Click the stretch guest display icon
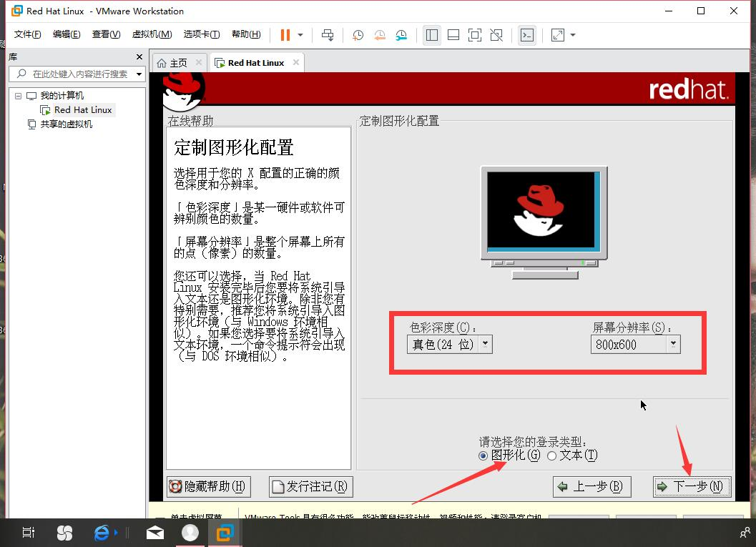Viewport: 756px width, 547px height. tap(558, 35)
